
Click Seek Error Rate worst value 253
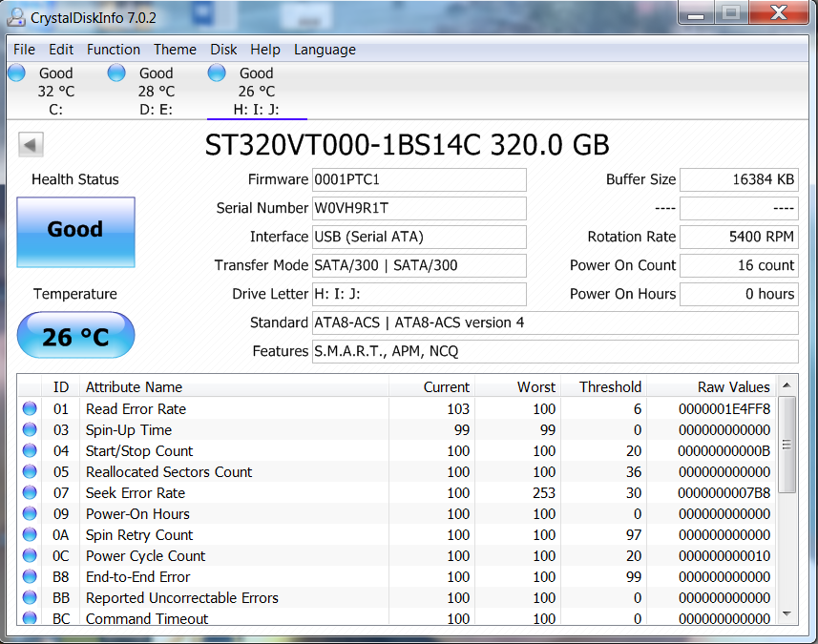click(x=544, y=493)
